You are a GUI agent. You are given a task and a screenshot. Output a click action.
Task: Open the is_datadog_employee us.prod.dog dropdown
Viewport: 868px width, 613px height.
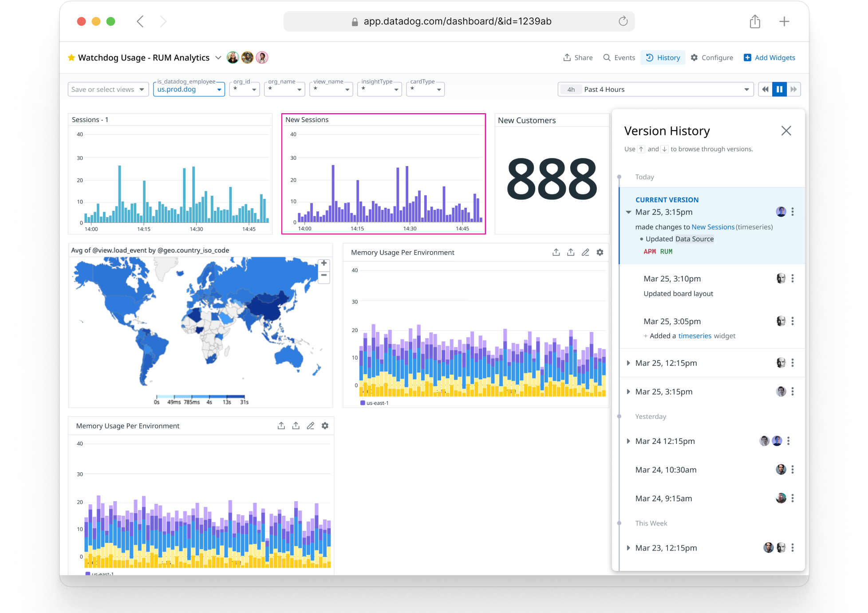pyautogui.click(x=189, y=89)
